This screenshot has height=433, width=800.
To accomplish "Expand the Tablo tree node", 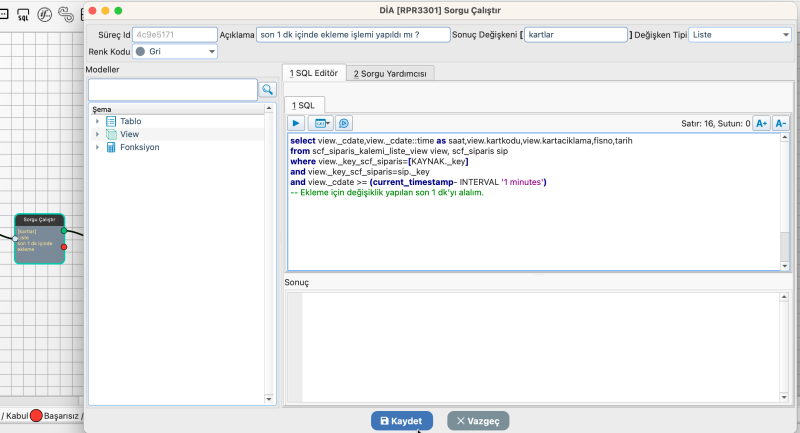I will click(x=98, y=121).
